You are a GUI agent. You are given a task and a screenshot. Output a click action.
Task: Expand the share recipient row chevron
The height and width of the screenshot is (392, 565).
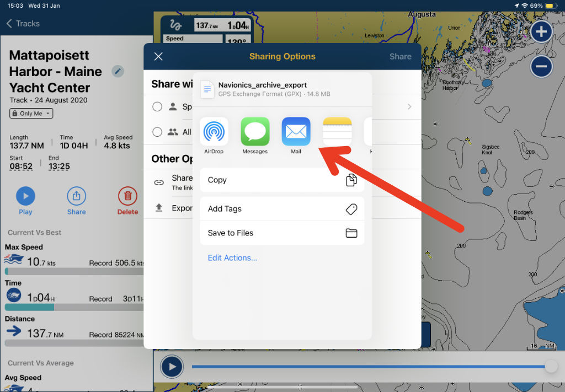[409, 106]
